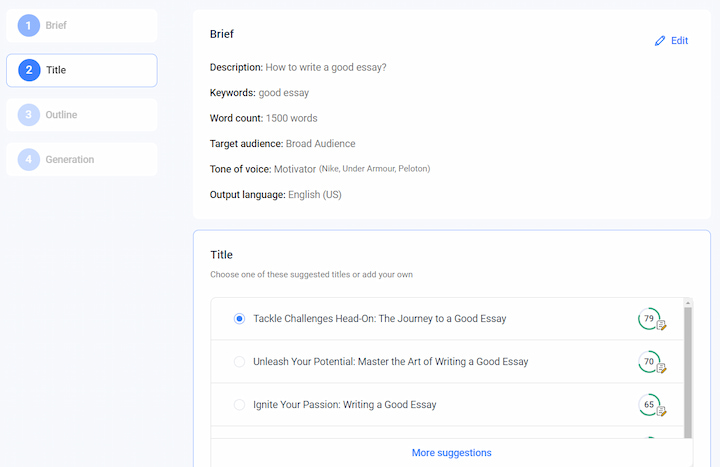The image size is (720, 467).
Task: Select the Tackle Challenges Head-On title radio
Action: (x=239, y=319)
